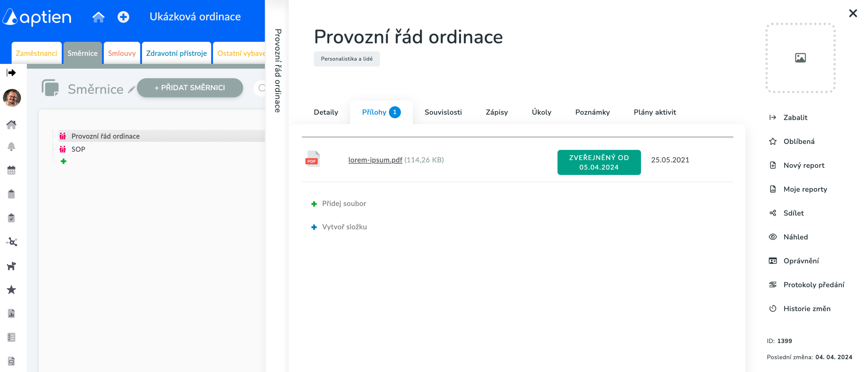Click the green ZVEŘEJNĚNÝ OD status badge

point(599,162)
